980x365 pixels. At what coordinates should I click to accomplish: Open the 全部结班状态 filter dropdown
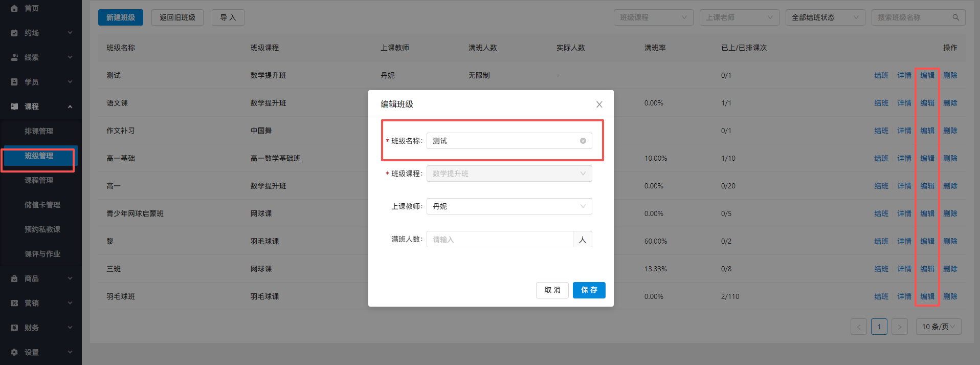click(x=825, y=17)
